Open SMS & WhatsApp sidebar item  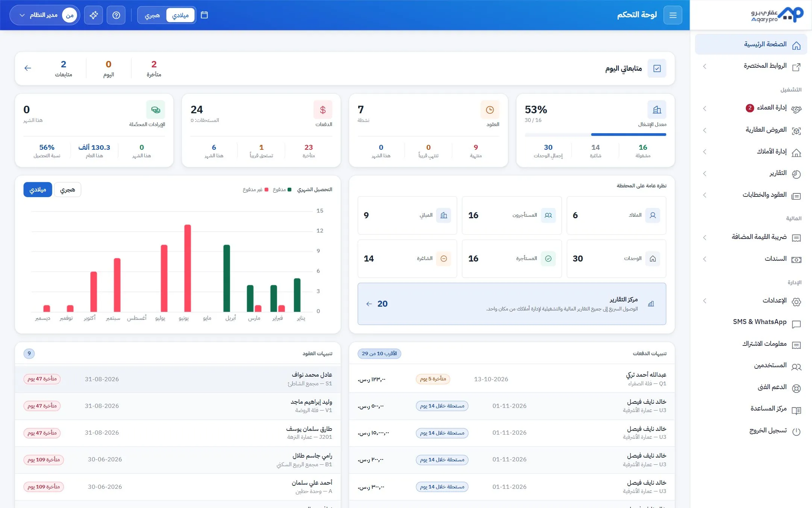pos(751,322)
